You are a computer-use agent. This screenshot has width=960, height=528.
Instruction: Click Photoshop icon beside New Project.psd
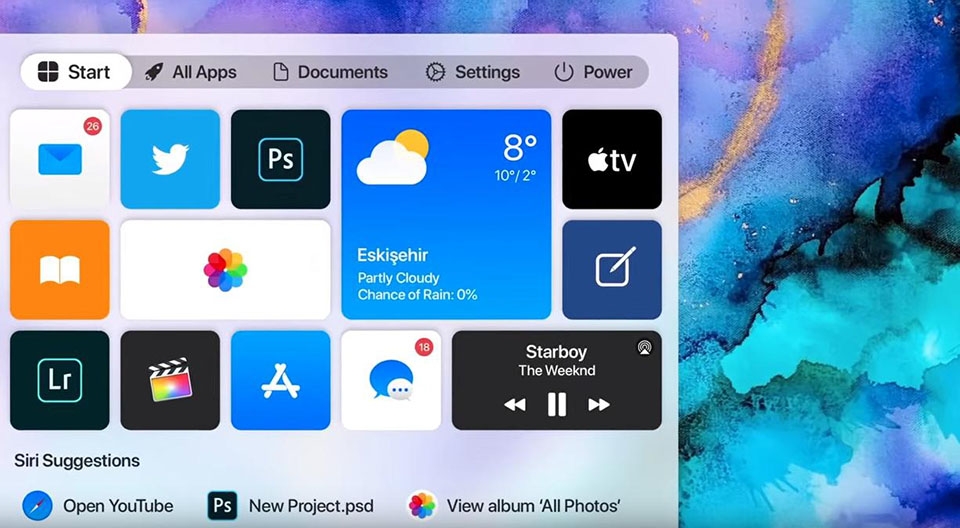point(222,506)
